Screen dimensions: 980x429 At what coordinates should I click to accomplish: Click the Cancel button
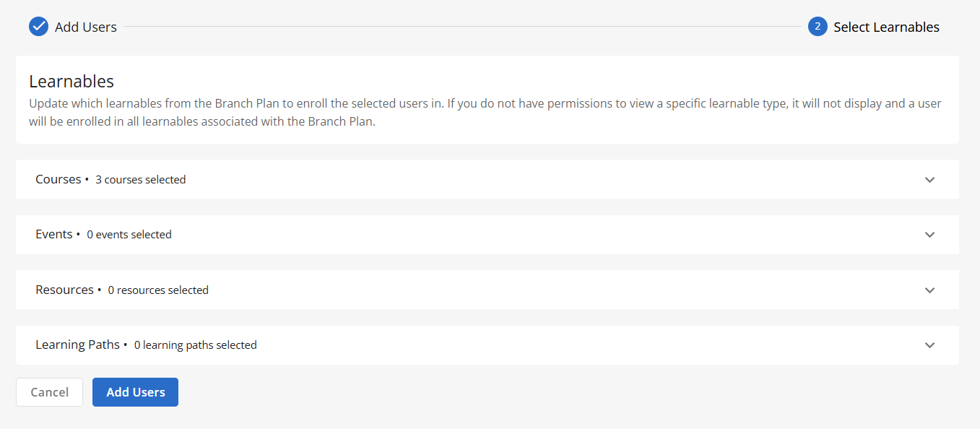coord(49,392)
